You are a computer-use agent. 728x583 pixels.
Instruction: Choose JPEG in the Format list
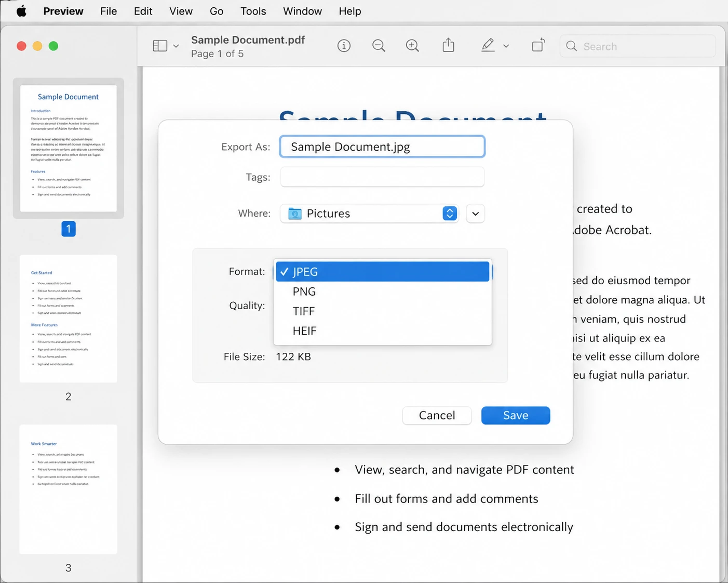pyautogui.click(x=383, y=272)
